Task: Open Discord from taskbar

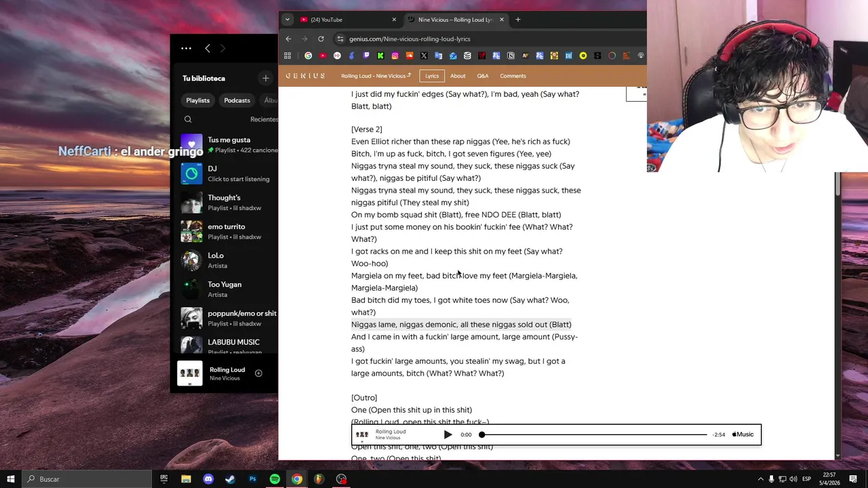Action: (x=208, y=479)
